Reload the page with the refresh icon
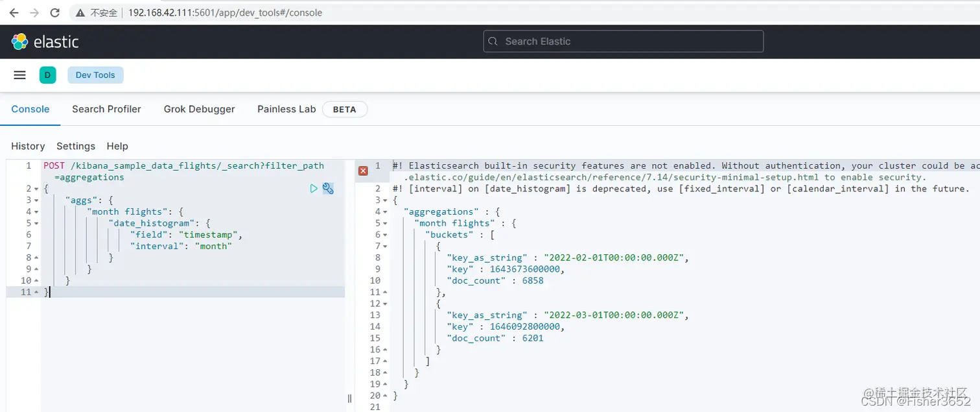 (x=55, y=12)
